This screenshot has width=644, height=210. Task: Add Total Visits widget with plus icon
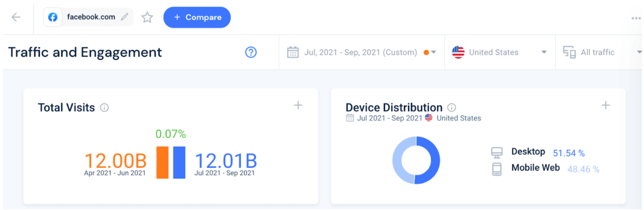(298, 106)
